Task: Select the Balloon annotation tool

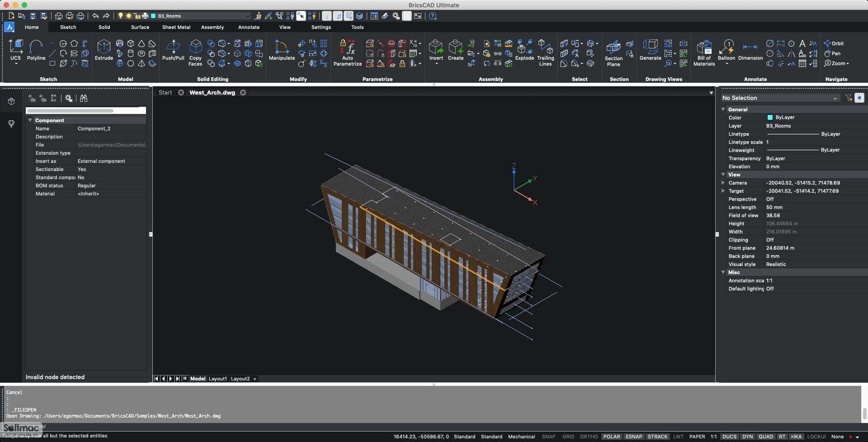Action: pos(726,51)
